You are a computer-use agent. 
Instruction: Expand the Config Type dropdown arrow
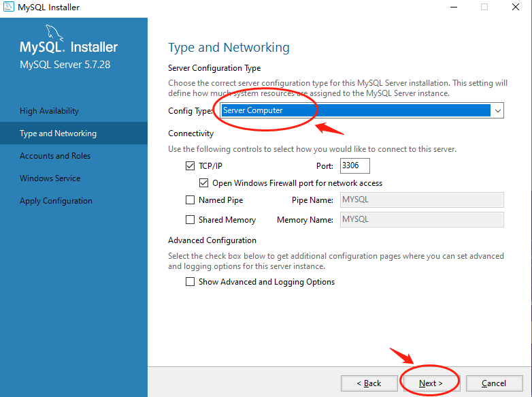[498, 110]
